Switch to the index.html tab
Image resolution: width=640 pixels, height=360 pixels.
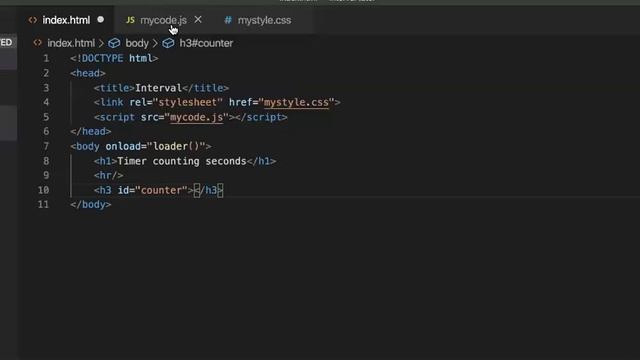point(66,20)
